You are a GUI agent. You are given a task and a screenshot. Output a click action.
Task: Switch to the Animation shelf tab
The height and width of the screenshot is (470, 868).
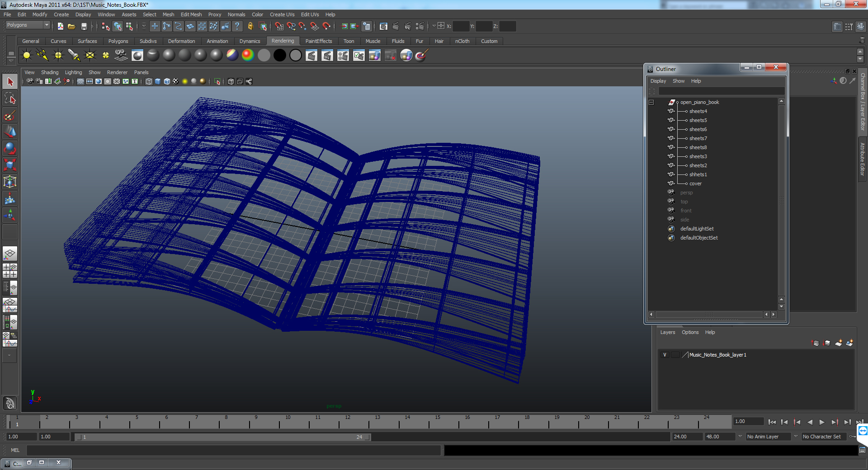217,41
